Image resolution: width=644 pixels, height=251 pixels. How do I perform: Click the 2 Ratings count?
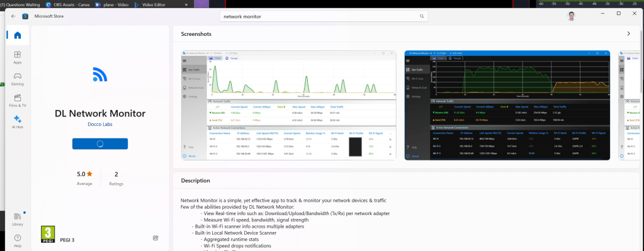(116, 178)
